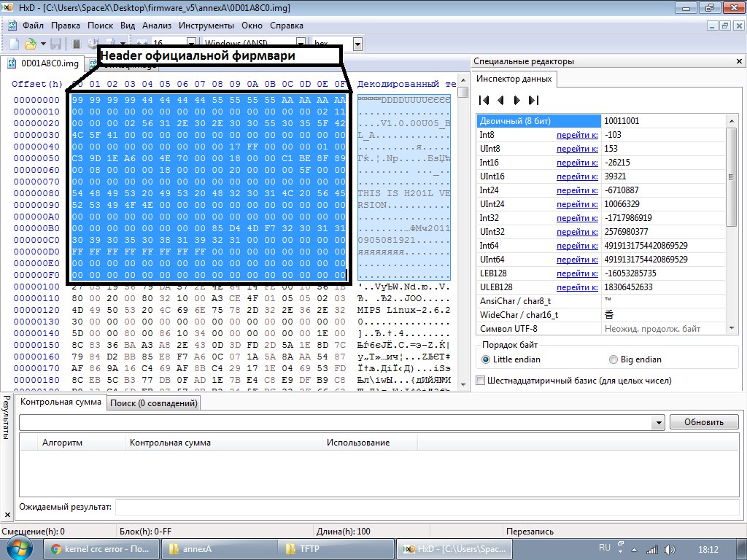This screenshot has height=560, width=747.
Task: Select the Двоичный (8 бит) row
Action: (x=601, y=121)
